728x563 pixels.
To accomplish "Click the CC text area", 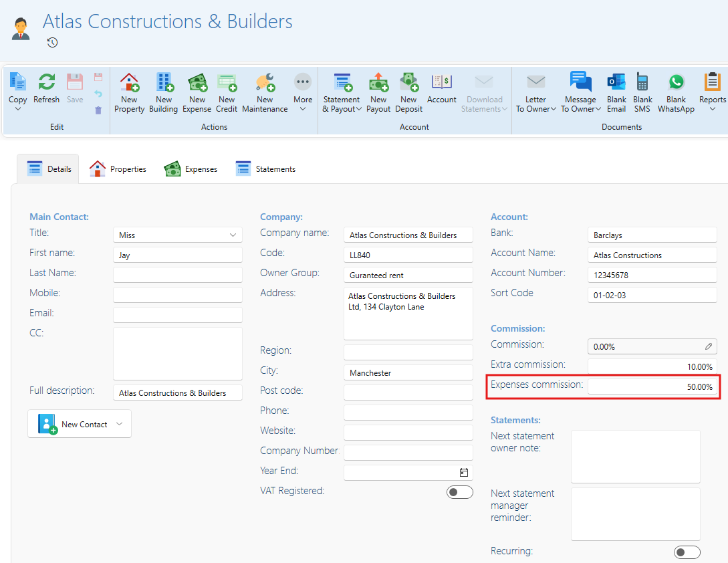I will click(x=178, y=354).
